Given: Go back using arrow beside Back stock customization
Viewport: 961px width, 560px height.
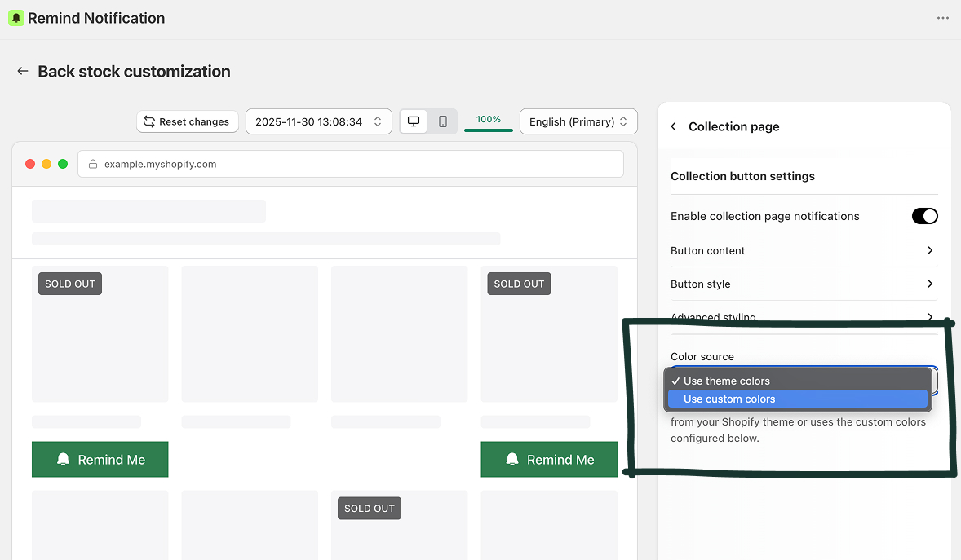Looking at the screenshot, I should point(23,72).
